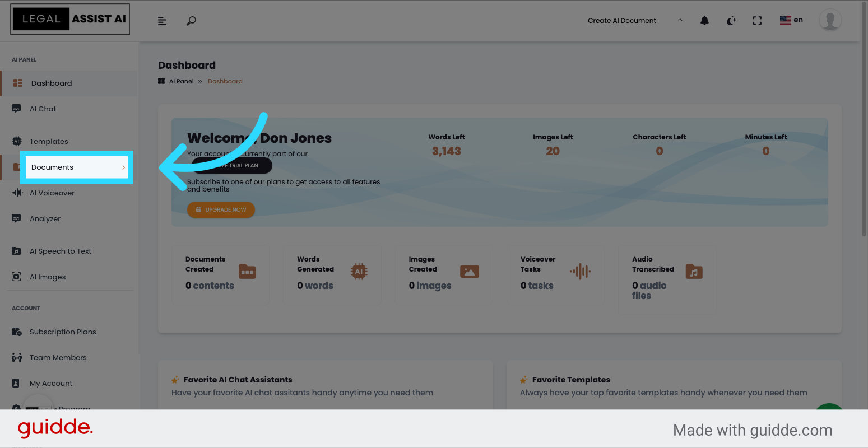Image resolution: width=868 pixels, height=448 pixels.
Task: Collapse sidebar with hamburger menu icon
Action: [x=162, y=21]
